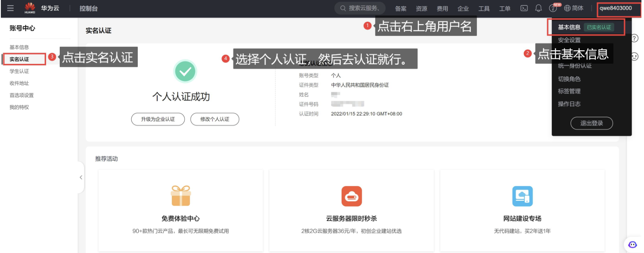Open the 简体 language selector
Screen dimensions: 644x253
574,8
